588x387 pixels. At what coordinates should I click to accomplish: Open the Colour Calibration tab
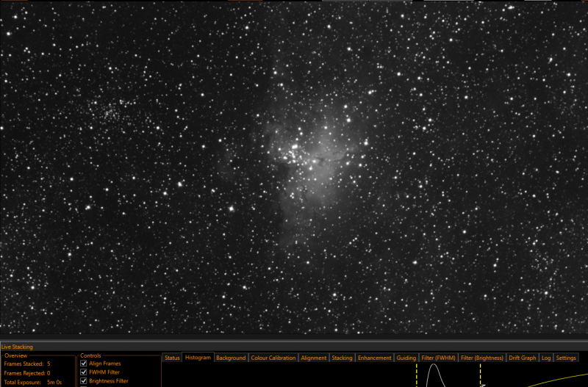(273, 358)
